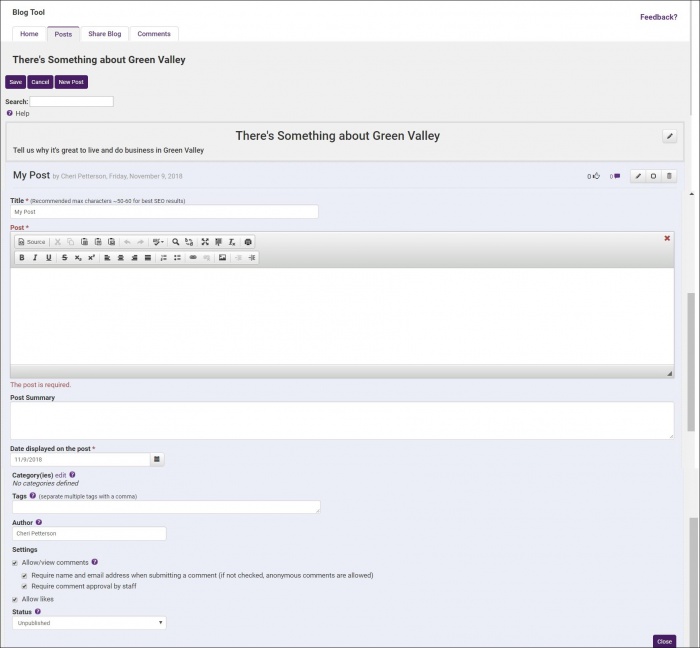The width and height of the screenshot is (700, 648).
Task: Click the help icon beside Category(ies)
Action: click(72, 475)
